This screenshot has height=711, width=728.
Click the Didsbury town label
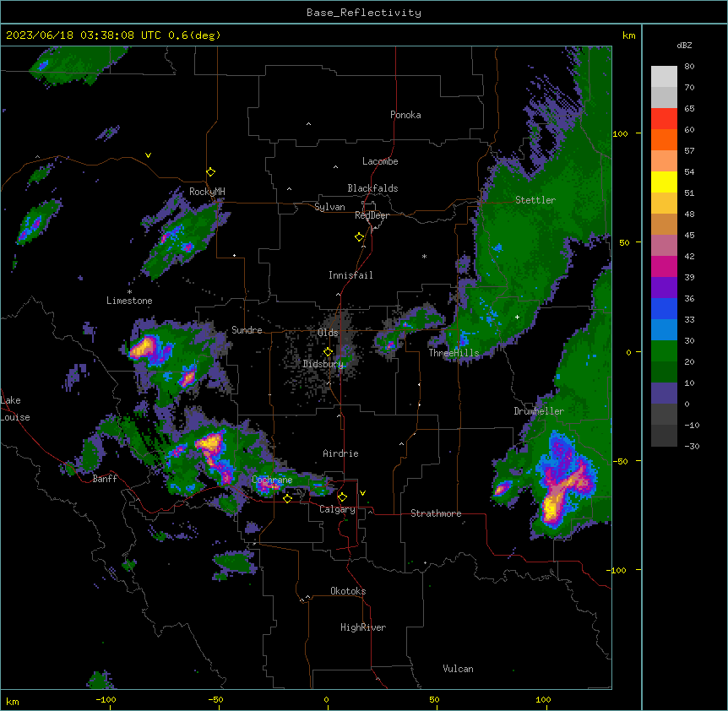[x=323, y=364]
